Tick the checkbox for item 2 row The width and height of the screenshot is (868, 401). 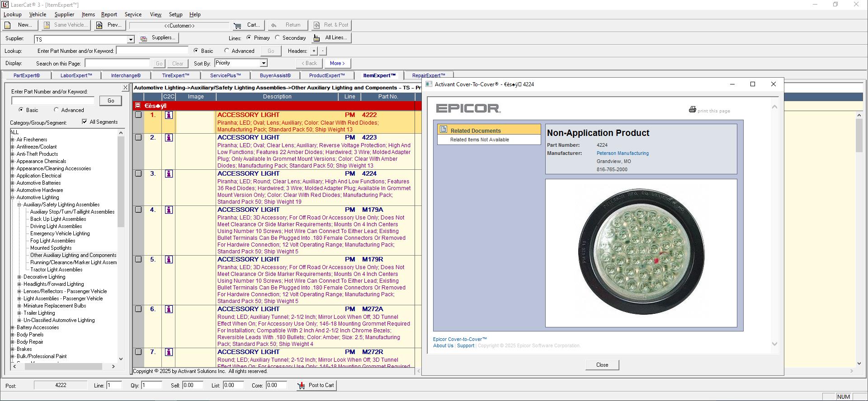[x=138, y=137]
